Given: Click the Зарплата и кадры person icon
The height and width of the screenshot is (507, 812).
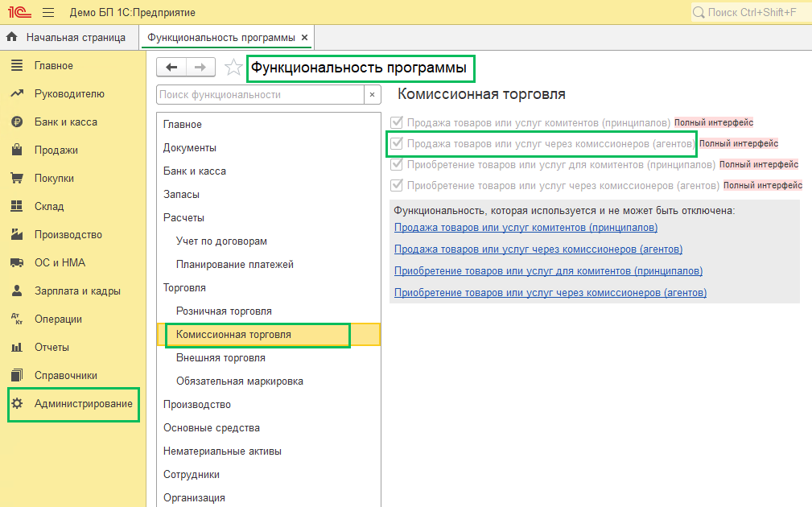Looking at the screenshot, I should coord(17,291).
